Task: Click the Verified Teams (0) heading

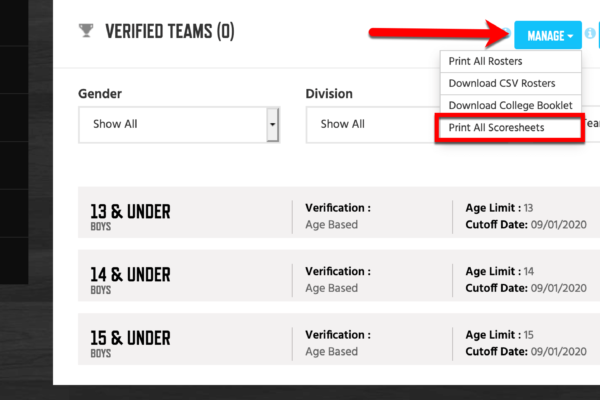Action: [x=170, y=31]
